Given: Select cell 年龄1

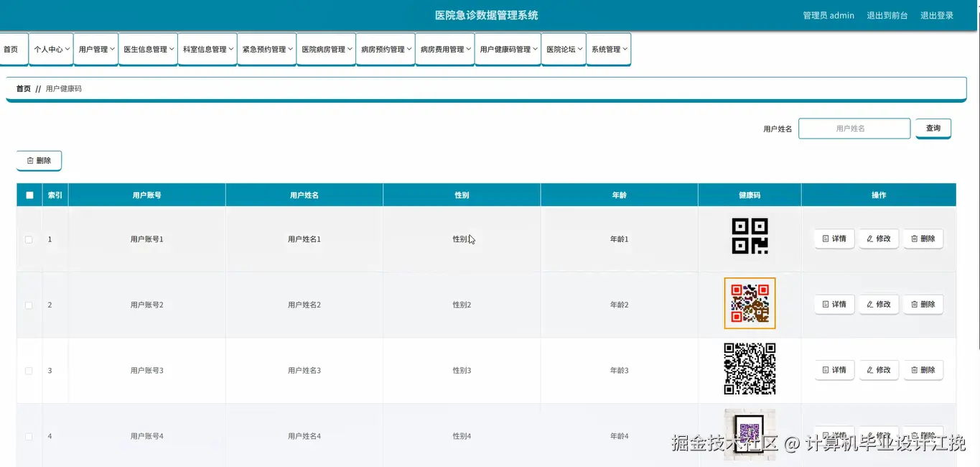Looking at the screenshot, I should point(619,239).
